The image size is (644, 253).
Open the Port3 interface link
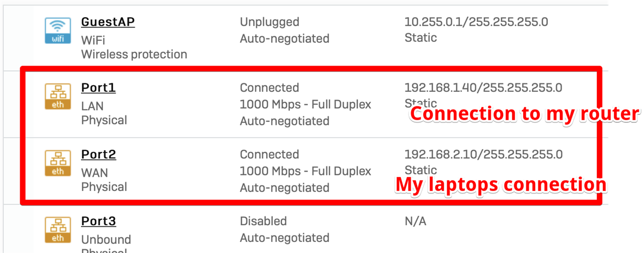(99, 221)
